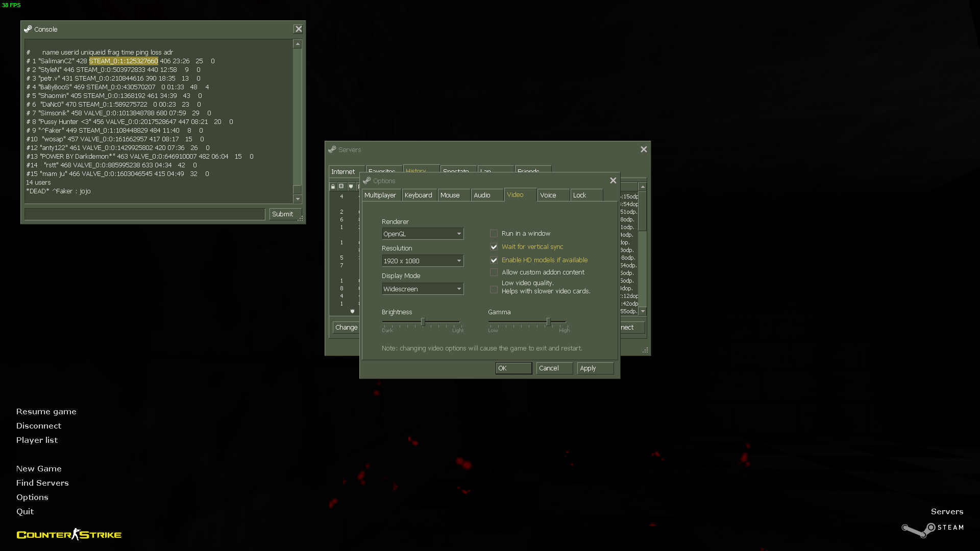The height and width of the screenshot is (551, 980).
Task: Check Allow custom addon content
Action: click(x=494, y=272)
